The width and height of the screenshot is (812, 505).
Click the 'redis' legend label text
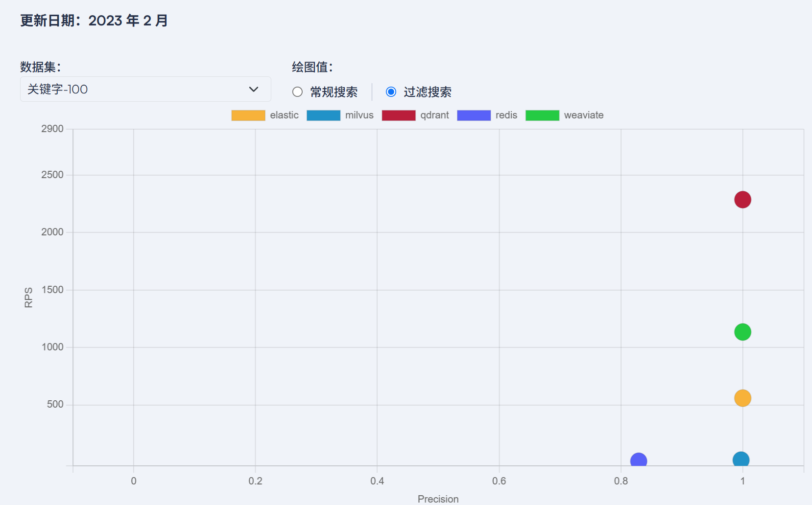click(x=506, y=115)
